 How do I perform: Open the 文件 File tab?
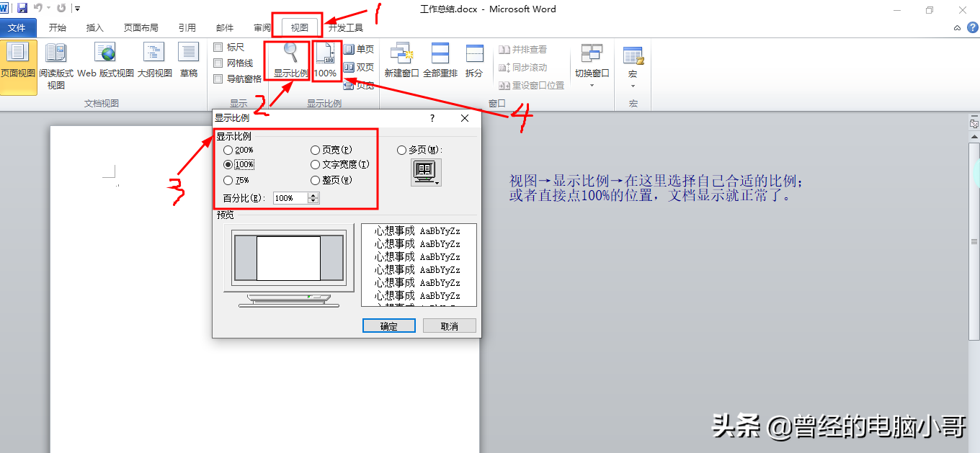click(x=17, y=28)
